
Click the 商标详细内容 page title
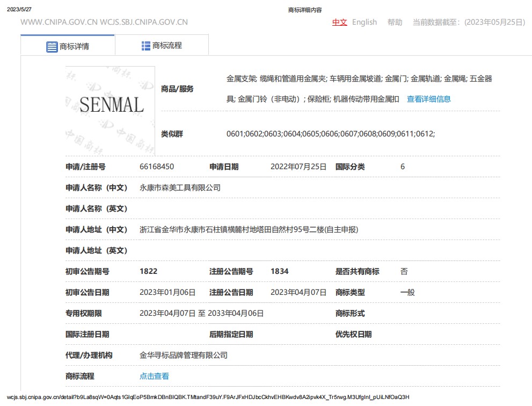point(305,10)
